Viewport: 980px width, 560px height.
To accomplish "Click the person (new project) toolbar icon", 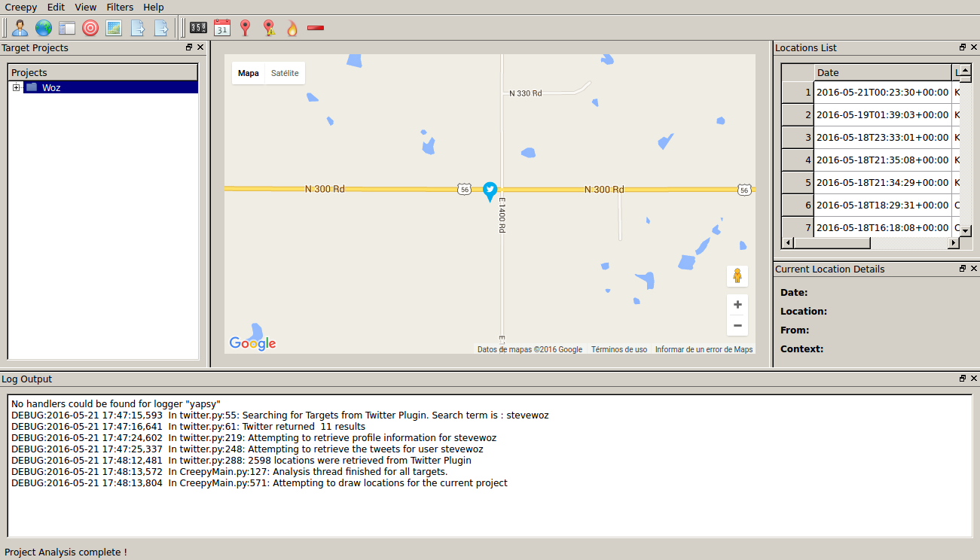I will [x=20, y=28].
